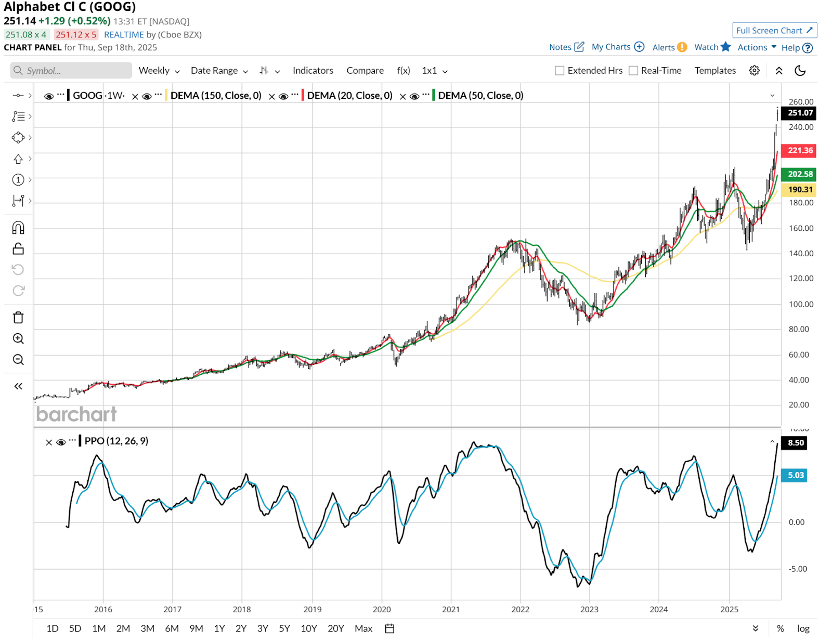Expand the shapes tool flyout arrow

(x=30, y=138)
